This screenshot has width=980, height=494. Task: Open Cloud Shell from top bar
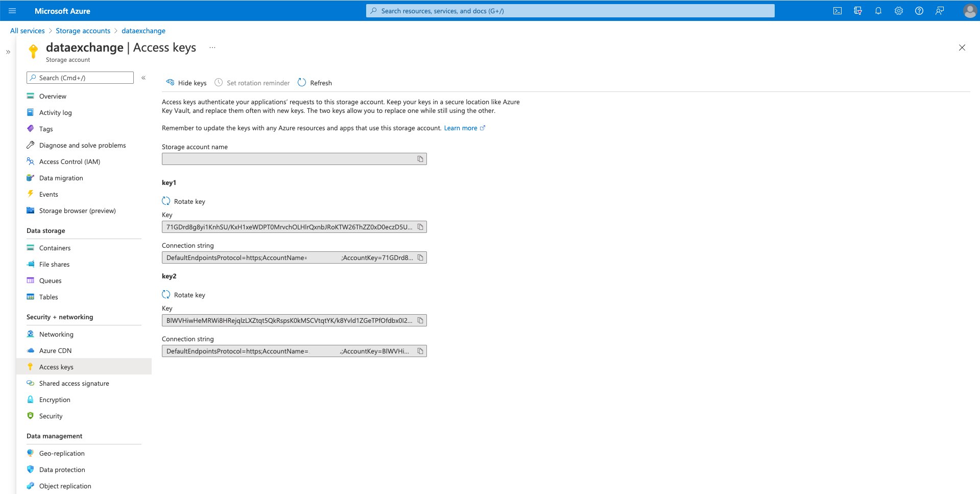tap(838, 11)
